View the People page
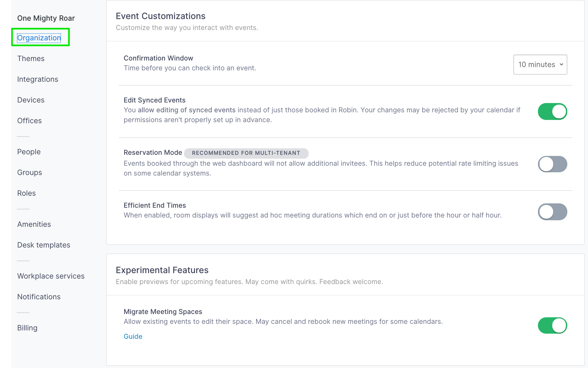Image resolution: width=588 pixels, height=368 pixels. [29, 152]
